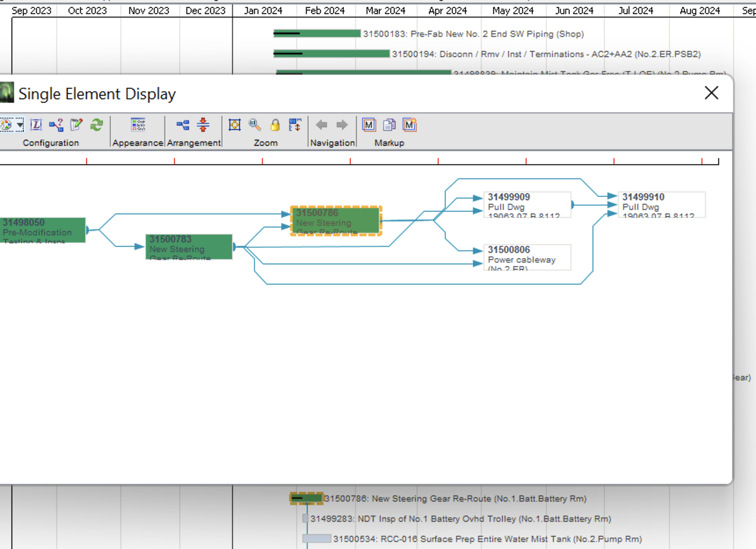Screen dimensions: 756x549
Task: Click the Jan 2024 timeline header
Action: [x=263, y=11]
